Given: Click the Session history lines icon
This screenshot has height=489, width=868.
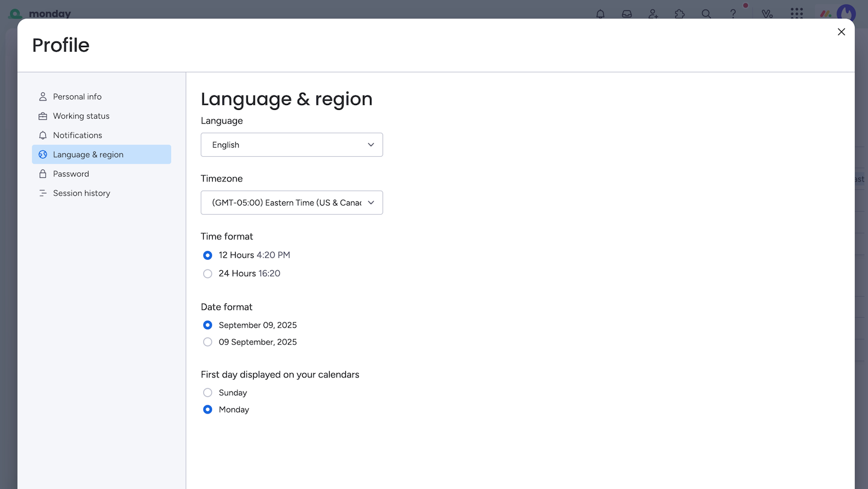Looking at the screenshot, I should [43, 193].
